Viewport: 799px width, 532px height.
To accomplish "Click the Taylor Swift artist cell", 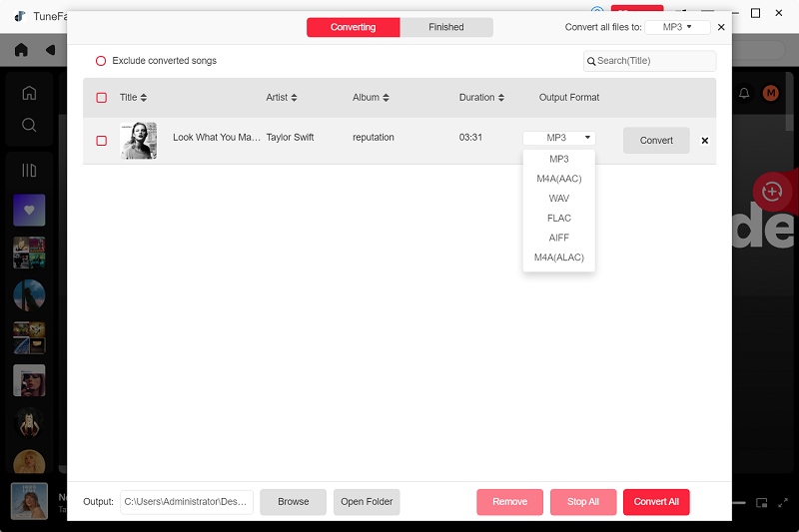I will 290,138.
